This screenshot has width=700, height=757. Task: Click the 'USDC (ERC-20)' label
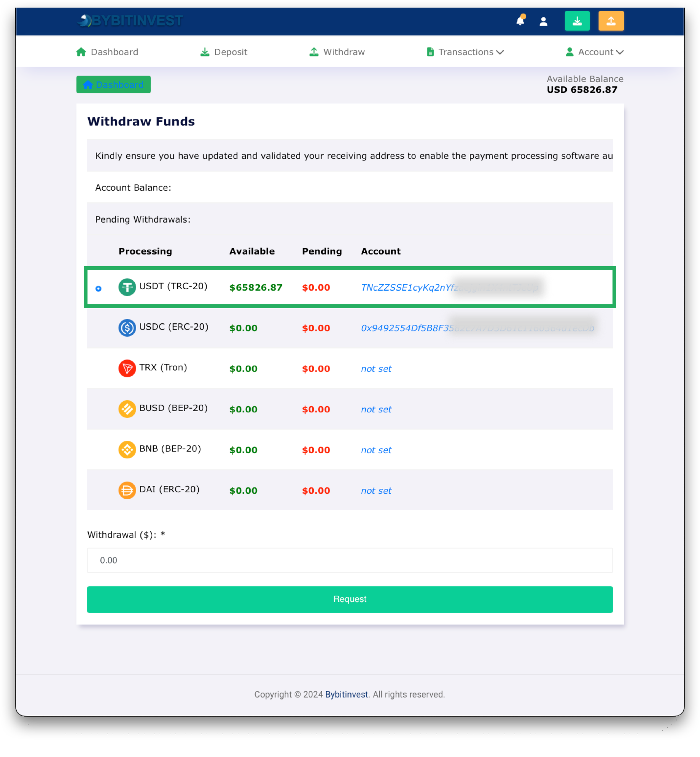[x=174, y=327]
